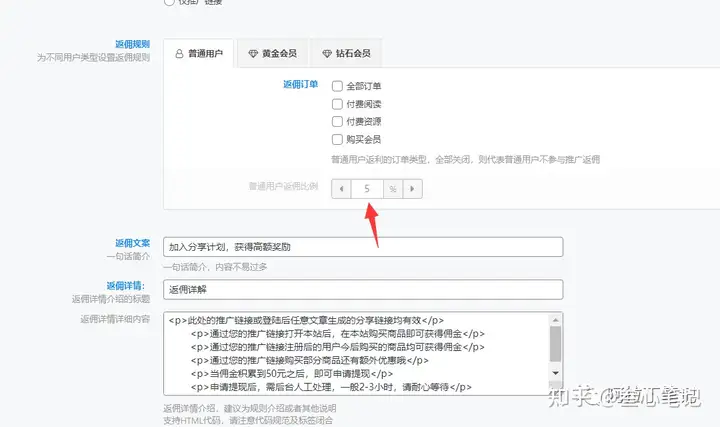This screenshot has height=427, width=720.
Task: Click the 返佣订单 label
Action: (x=300, y=84)
